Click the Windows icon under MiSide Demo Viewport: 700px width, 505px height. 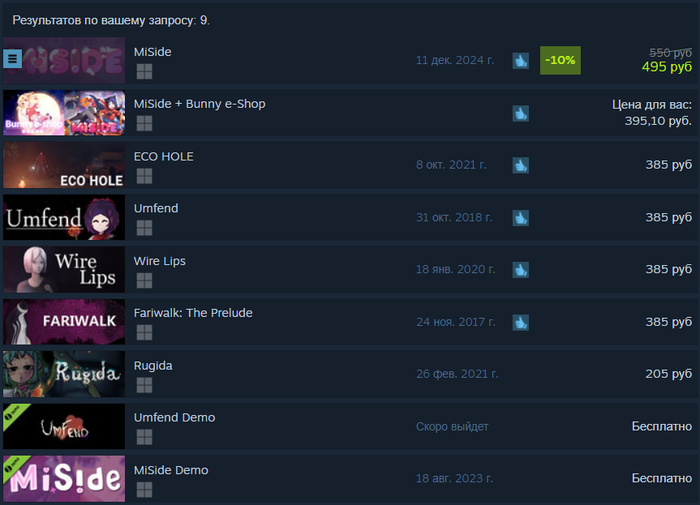(x=144, y=489)
